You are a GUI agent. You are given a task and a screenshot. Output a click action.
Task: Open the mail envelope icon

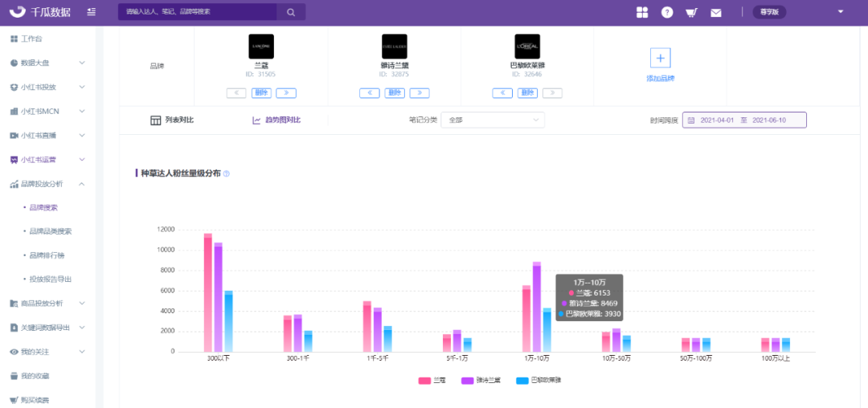[716, 13]
